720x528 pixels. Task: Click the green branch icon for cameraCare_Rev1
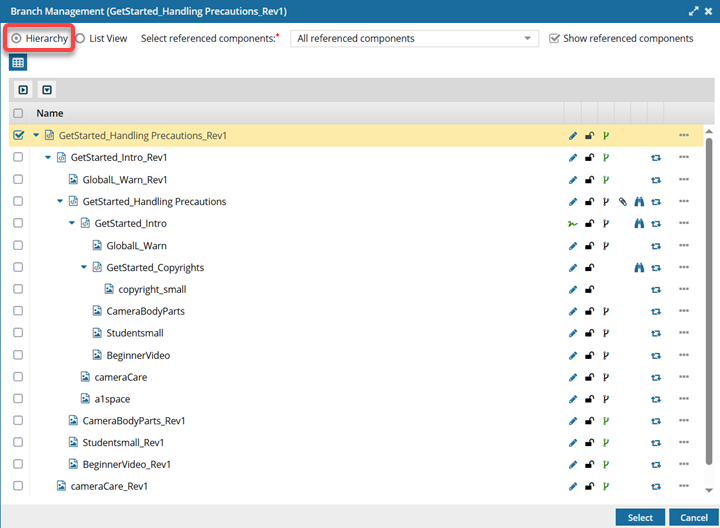coord(606,487)
